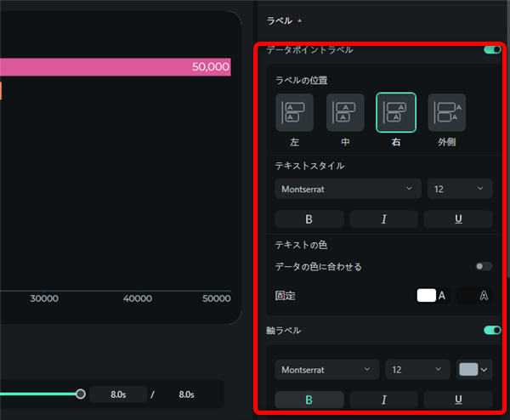The width and height of the screenshot is (510, 420).
Task: Select the center (中) label position icon
Action: (x=345, y=112)
